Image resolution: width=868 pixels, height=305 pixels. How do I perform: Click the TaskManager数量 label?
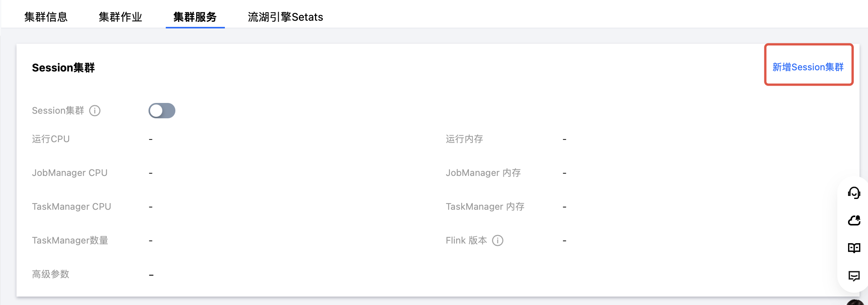tap(70, 240)
